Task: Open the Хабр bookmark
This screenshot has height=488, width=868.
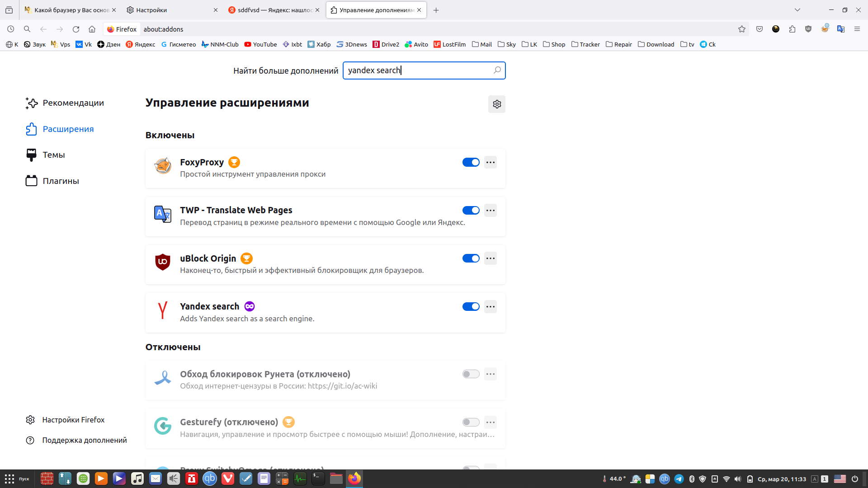Action: coord(319,44)
